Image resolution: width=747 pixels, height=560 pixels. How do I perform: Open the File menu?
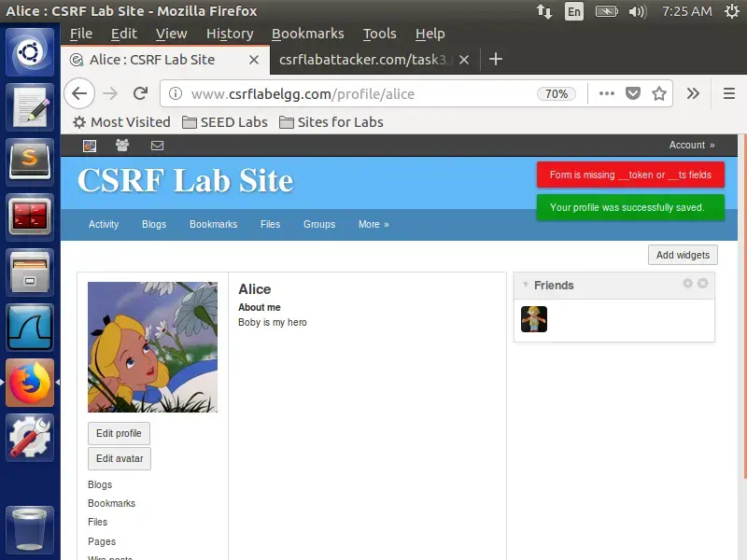click(81, 34)
